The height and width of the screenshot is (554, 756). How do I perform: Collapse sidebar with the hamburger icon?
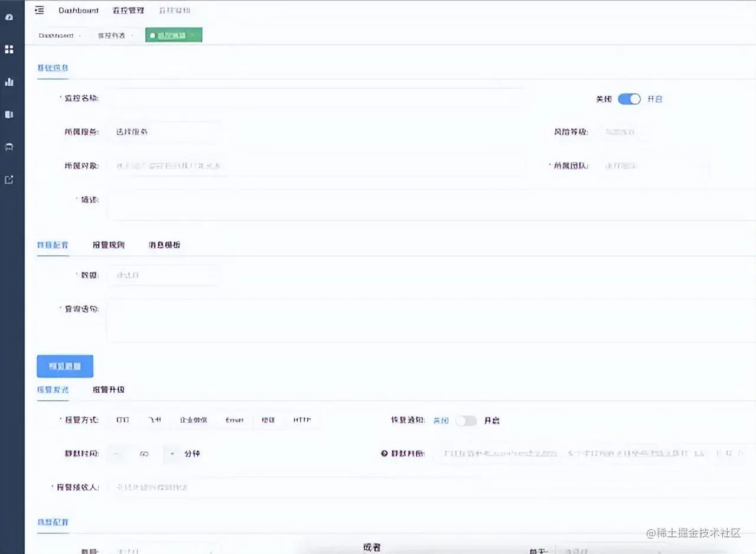coord(40,10)
